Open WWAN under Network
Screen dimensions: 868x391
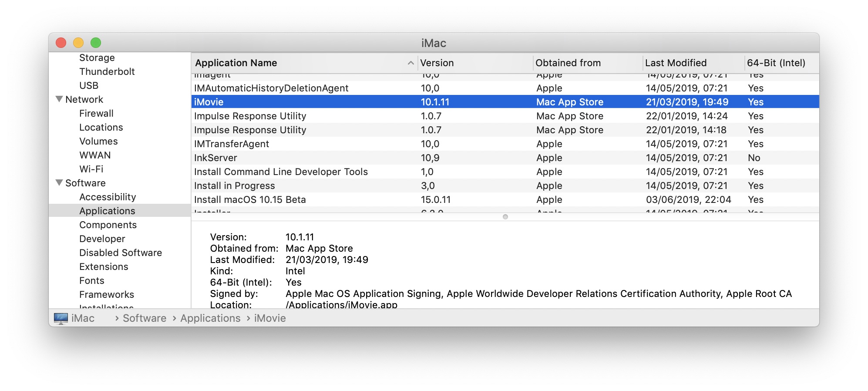click(95, 155)
